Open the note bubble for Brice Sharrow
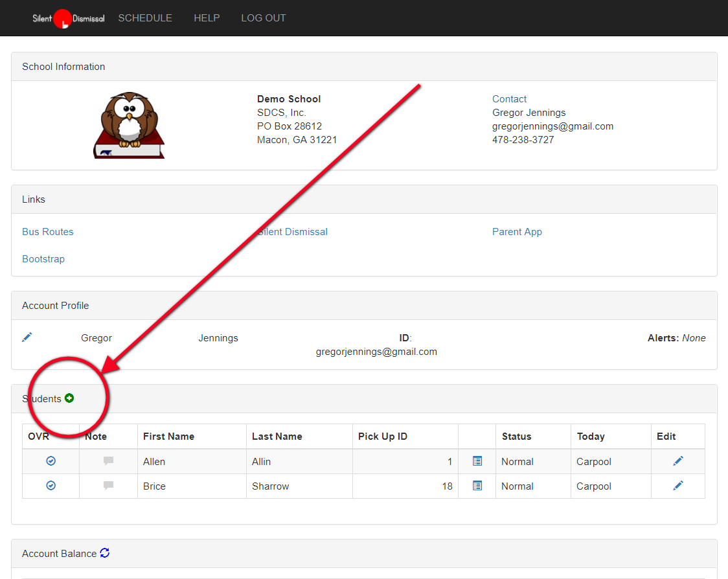Image resolution: width=728 pixels, height=579 pixels. [x=109, y=486]
